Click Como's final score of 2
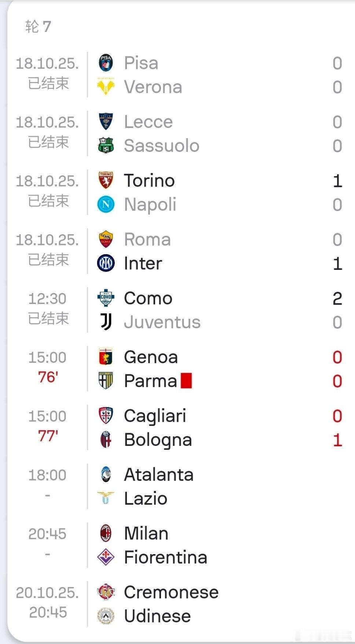355x644 pixels. [337, 298]
